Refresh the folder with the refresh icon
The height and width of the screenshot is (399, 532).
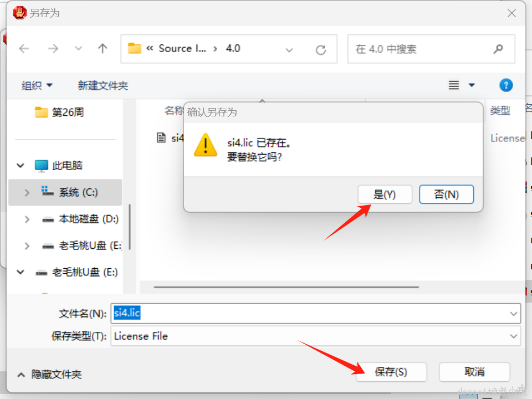[x=321, y=49]
